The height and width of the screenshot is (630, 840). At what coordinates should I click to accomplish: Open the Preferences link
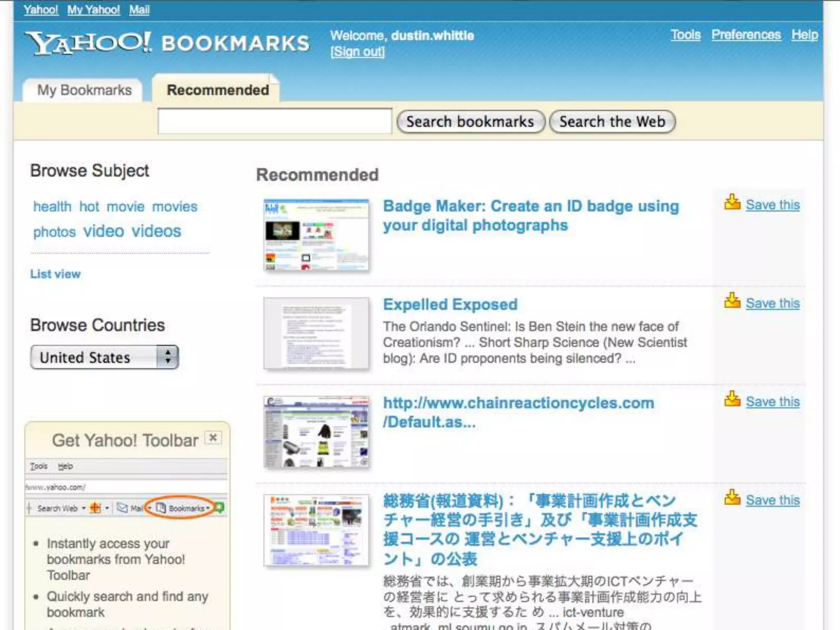tap(746, 35)
